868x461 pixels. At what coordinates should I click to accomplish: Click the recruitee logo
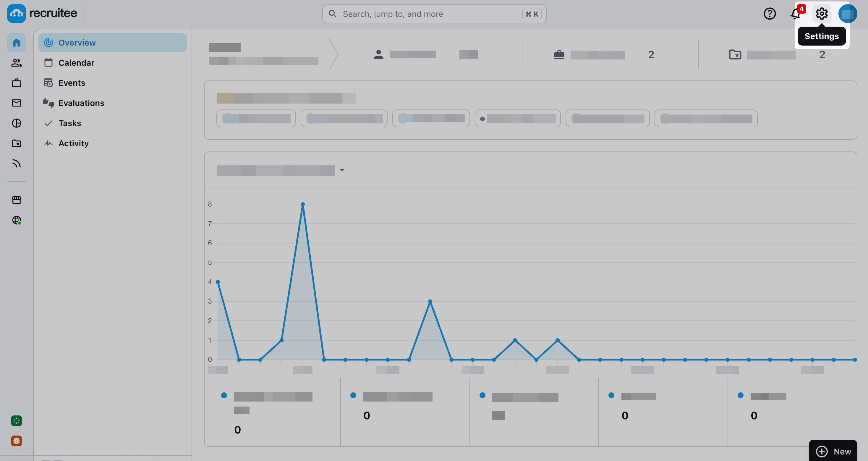42,14
